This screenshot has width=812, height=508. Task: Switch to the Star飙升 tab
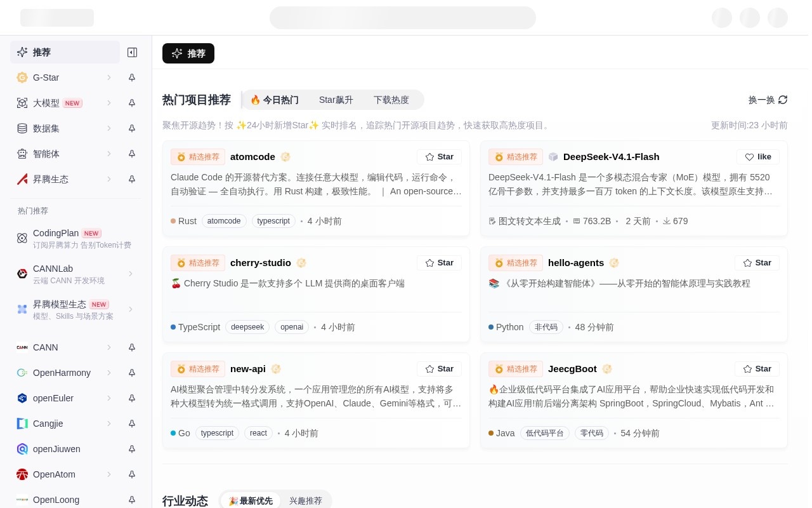(x=336, y=100)
